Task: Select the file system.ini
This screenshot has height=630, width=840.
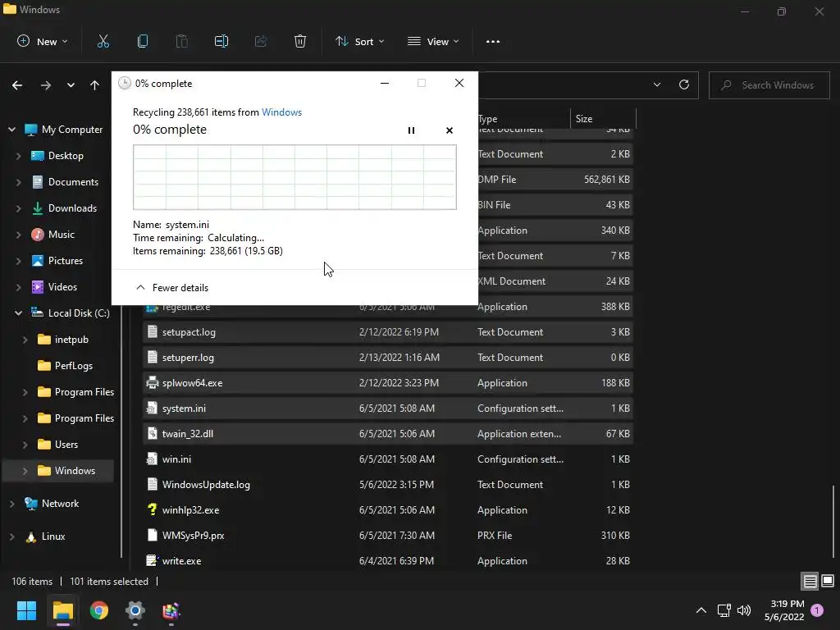Action: click(x=388, y=409)
